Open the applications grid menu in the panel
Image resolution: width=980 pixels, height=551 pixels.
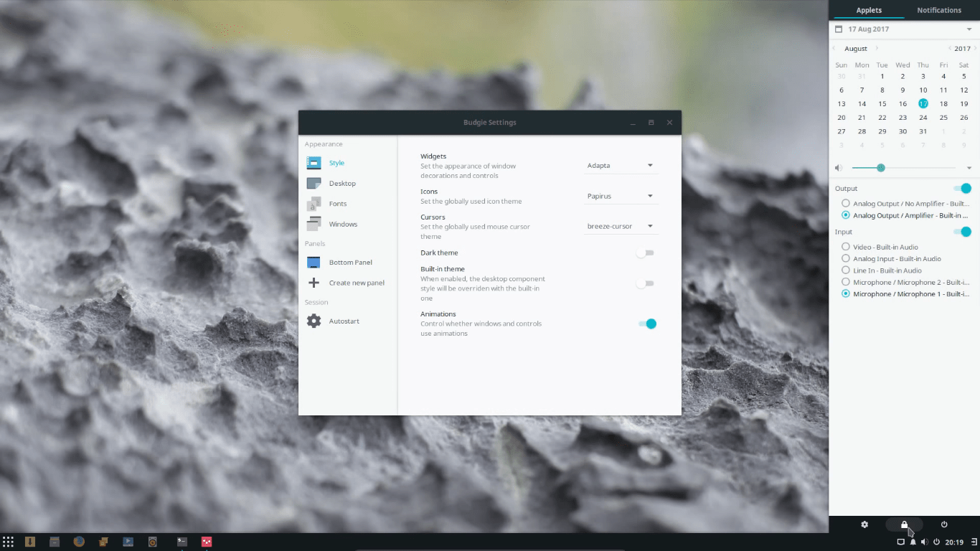[9, 542]
